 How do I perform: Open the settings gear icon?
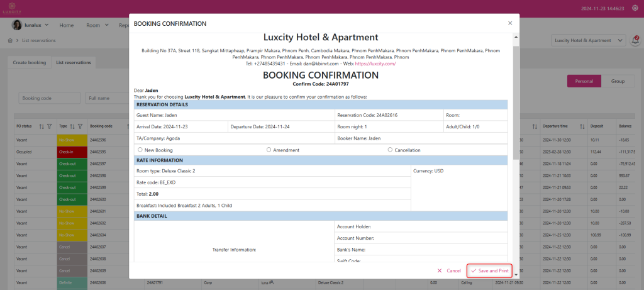(635, 8)
